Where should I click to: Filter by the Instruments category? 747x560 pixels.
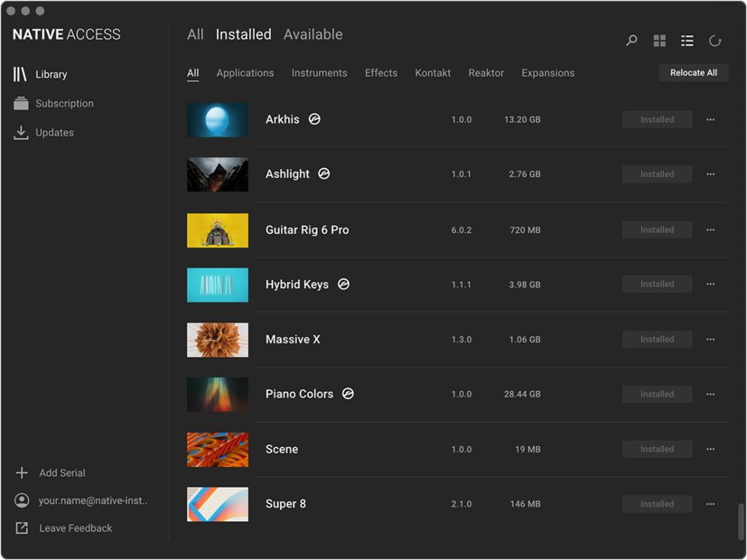point(319,73)
